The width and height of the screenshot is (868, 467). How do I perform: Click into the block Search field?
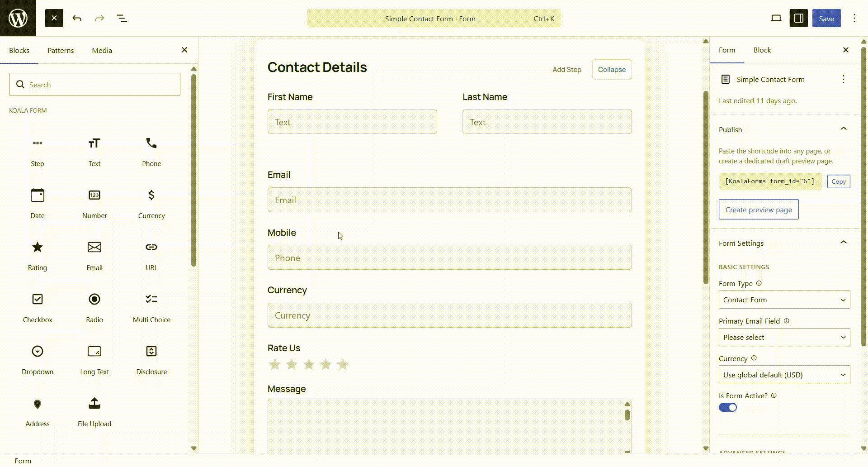(x=94, y=85)
